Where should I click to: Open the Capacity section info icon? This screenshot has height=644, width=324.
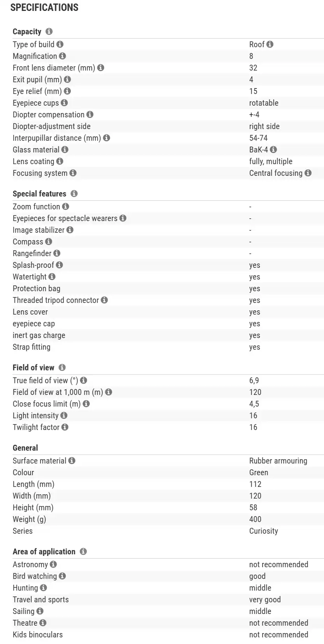49,32
